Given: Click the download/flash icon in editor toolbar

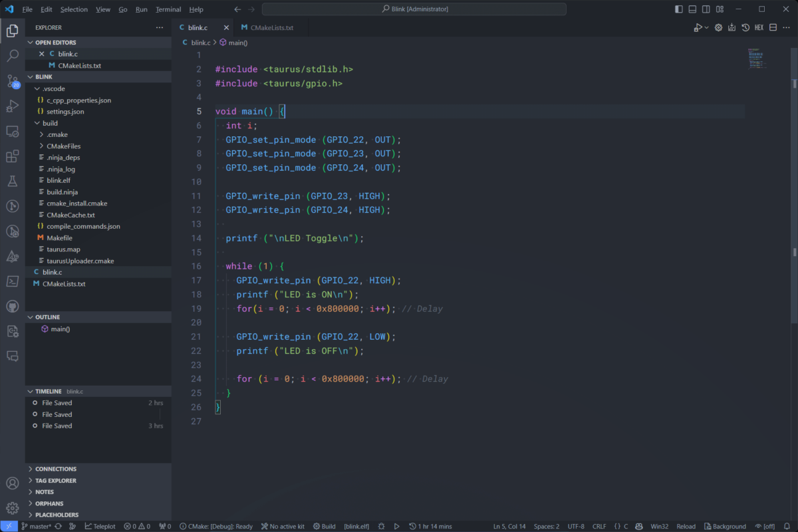Looking at the screenshot, I should [x=731, y=28].
